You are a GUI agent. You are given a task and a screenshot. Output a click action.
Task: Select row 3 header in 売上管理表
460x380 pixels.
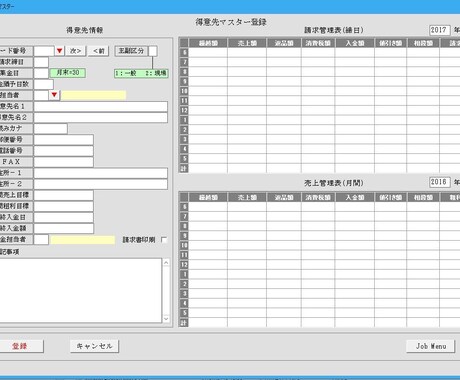tap(184, 294)
